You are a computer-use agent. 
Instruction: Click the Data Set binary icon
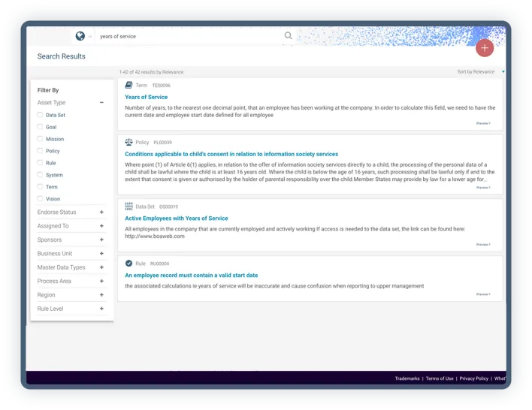coord(128,206)
